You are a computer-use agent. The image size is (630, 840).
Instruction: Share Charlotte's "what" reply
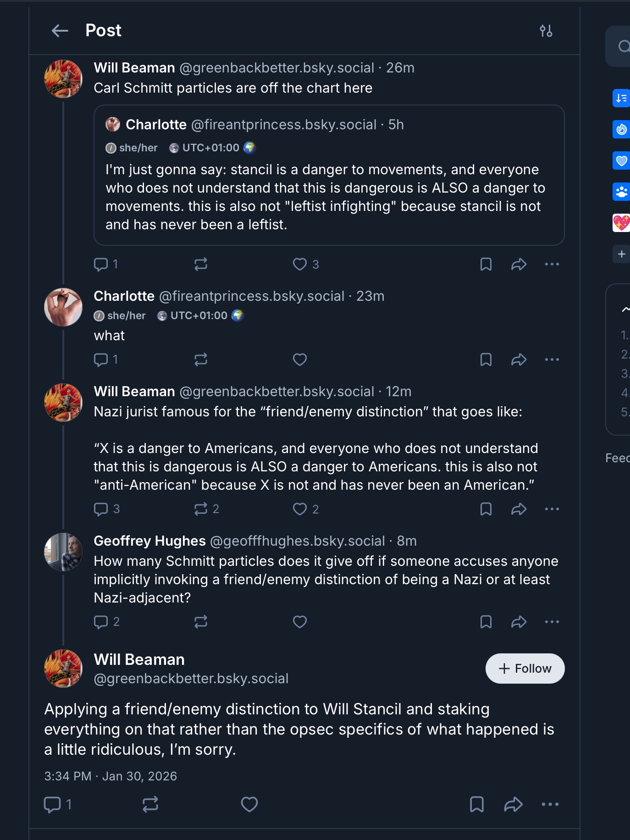[x=519, y=359]
